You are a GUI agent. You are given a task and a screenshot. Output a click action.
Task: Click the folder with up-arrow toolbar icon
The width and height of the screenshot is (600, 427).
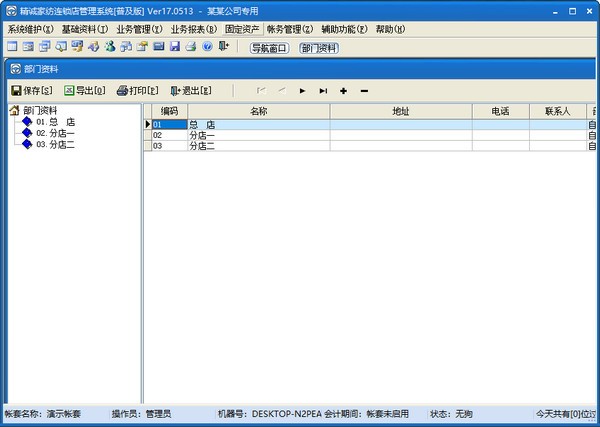[x=142, y=47]
